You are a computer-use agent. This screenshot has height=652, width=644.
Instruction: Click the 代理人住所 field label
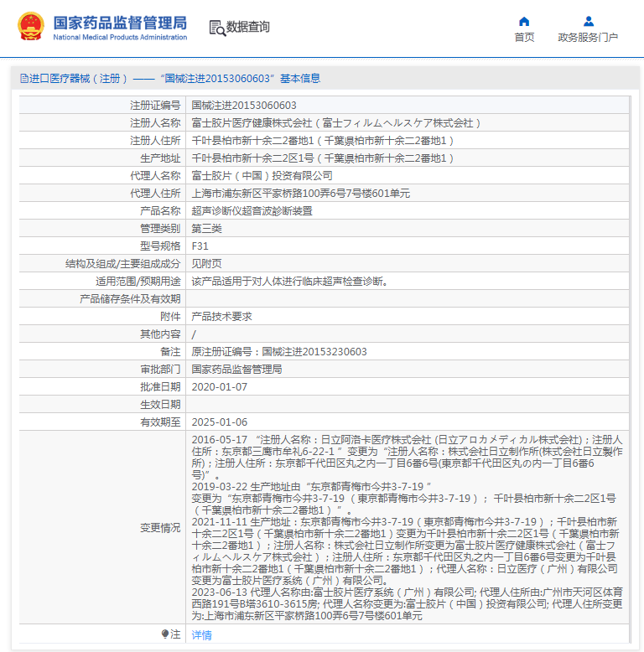click(155, 194)
